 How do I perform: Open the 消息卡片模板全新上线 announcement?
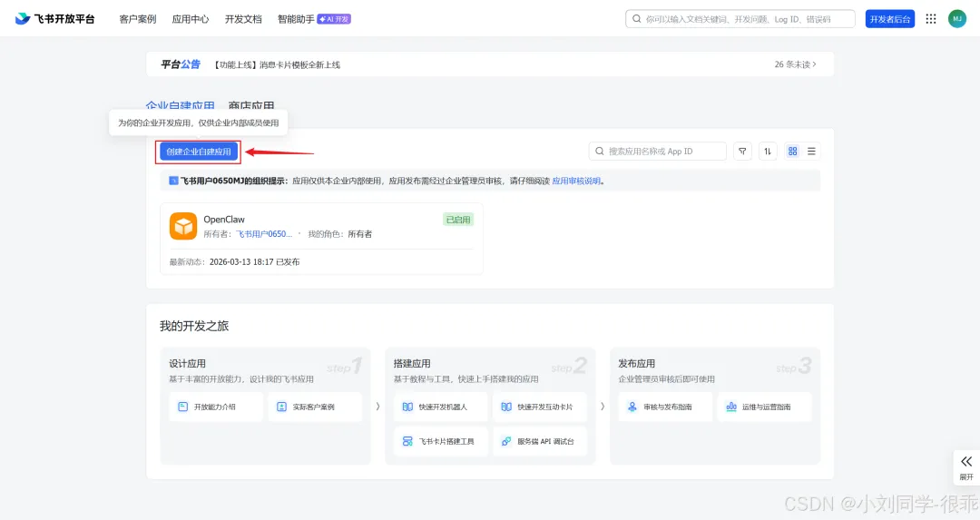pos(277,64)
